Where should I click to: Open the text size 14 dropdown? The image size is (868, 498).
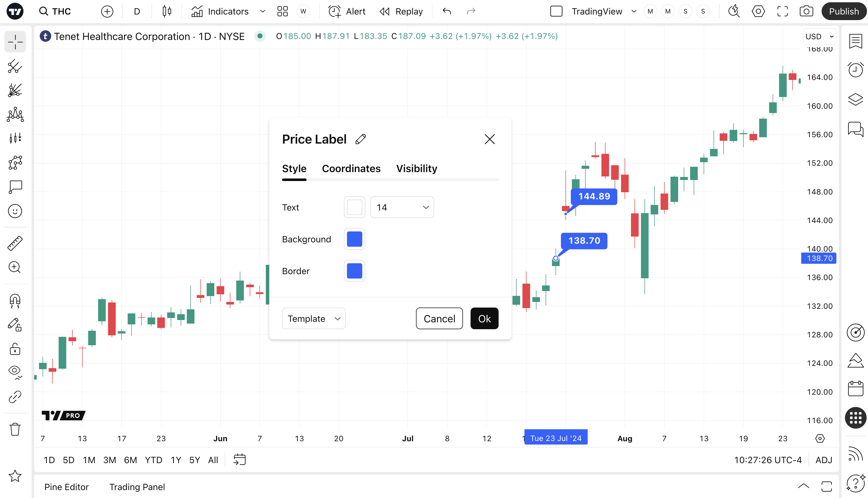402,207
